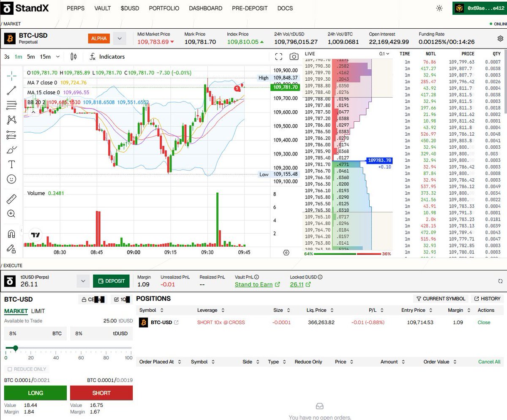Toggle the light/dark theme sun icon

(x=439, y=8)
